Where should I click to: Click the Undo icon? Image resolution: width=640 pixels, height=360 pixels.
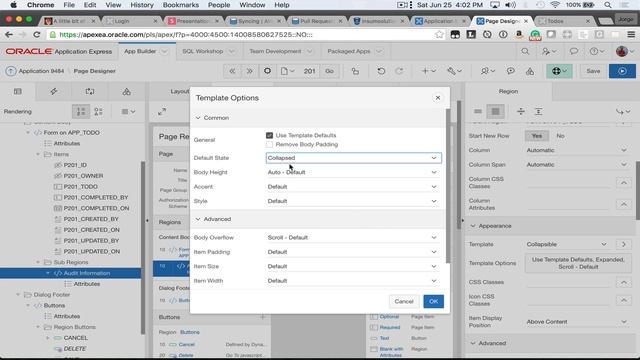click(381, 71)
